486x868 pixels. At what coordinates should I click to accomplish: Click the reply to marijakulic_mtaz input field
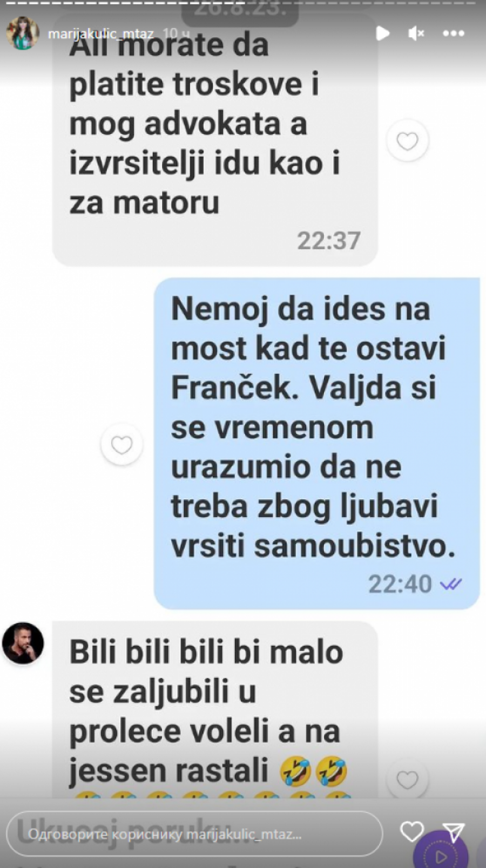195,834
